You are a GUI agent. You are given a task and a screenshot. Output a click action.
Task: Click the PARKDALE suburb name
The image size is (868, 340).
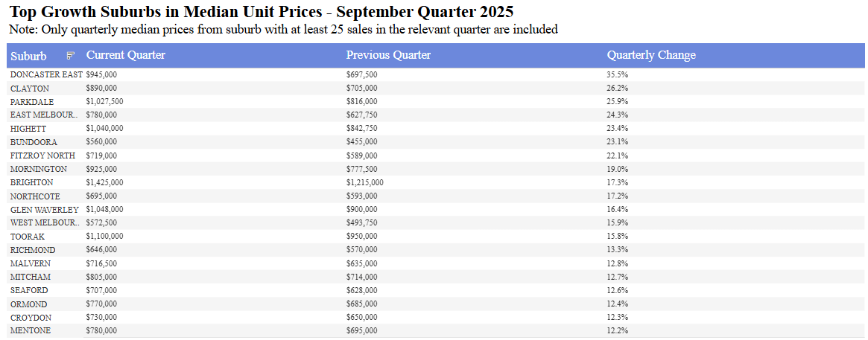[x=32, y=101]
